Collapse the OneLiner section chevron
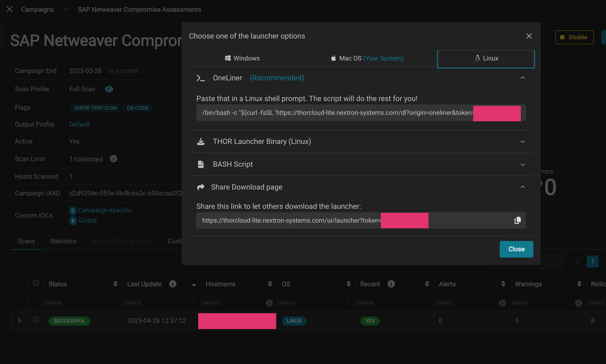Image resolution: width=606 pixels, height=364 pixels. (x=523, y=78)
